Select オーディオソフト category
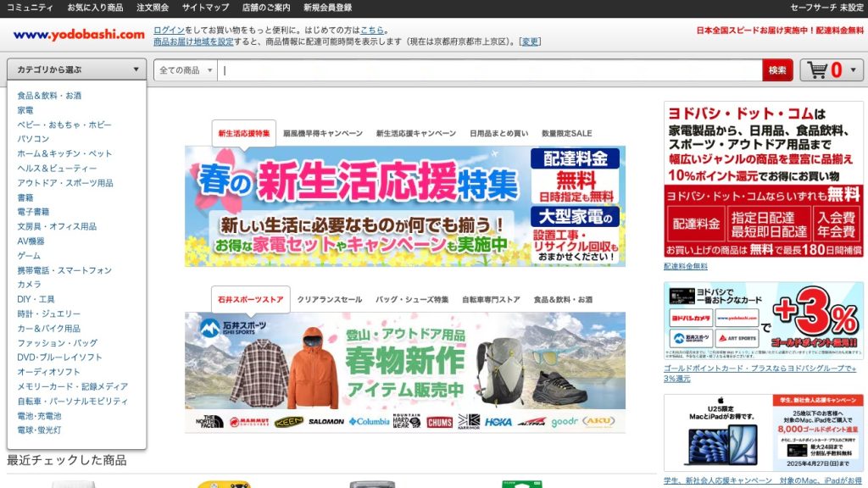This screenshot has height=488, width=868. tap(48, 372)
